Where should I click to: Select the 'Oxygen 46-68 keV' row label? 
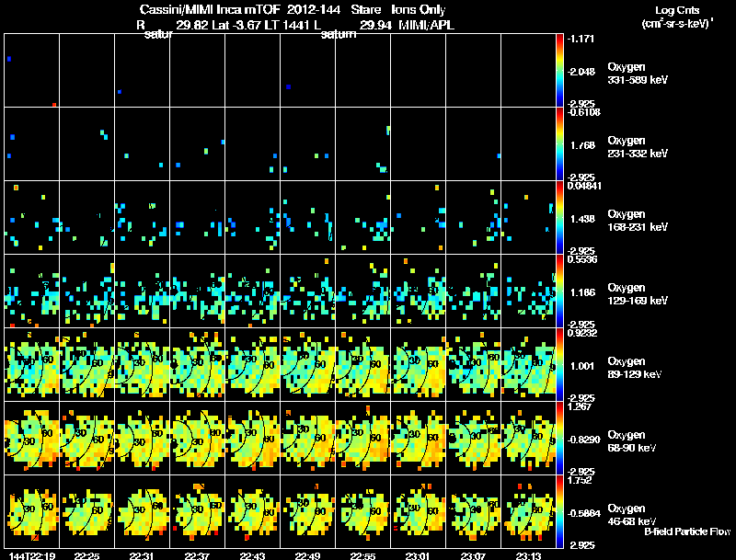[632, 515]
